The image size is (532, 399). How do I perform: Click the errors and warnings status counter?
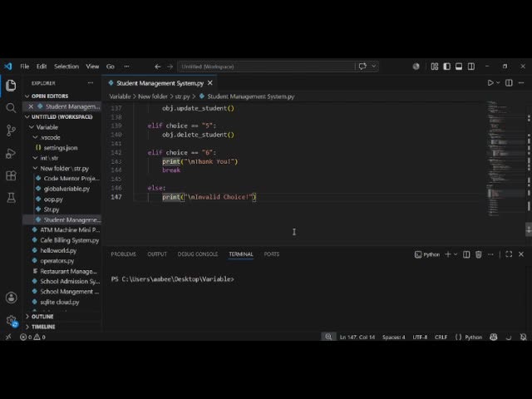[x=32, y=337]
